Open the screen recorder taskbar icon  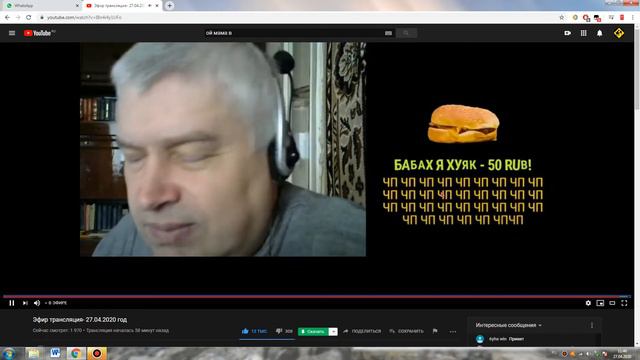(x=97, y=353)
